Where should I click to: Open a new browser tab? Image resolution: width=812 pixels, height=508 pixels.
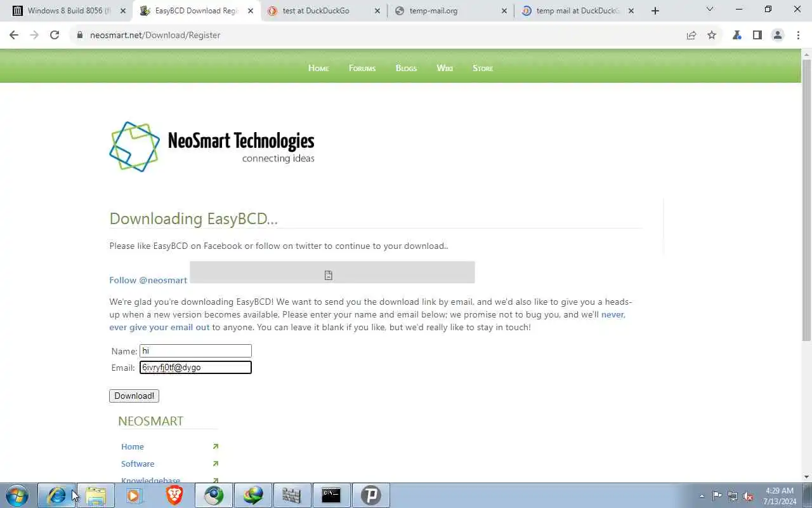pyautogui.click(x=655, y=11)
